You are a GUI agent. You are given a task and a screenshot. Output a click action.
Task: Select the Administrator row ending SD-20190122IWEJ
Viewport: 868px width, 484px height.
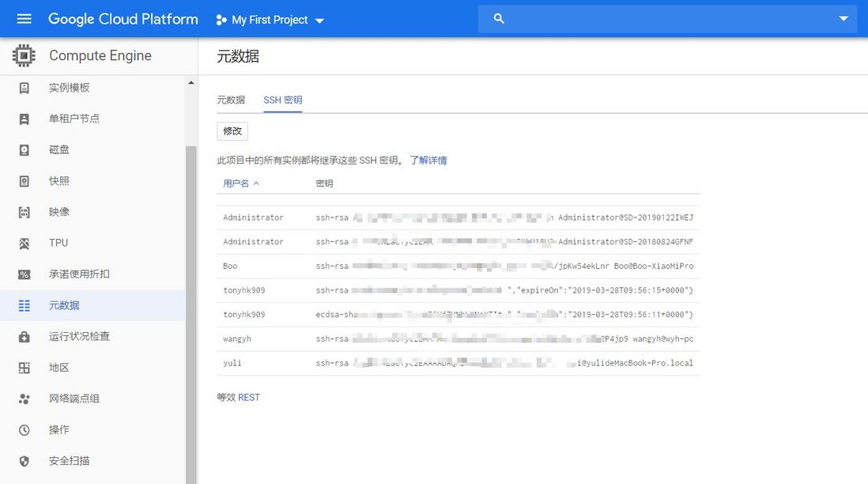(459, 217)
